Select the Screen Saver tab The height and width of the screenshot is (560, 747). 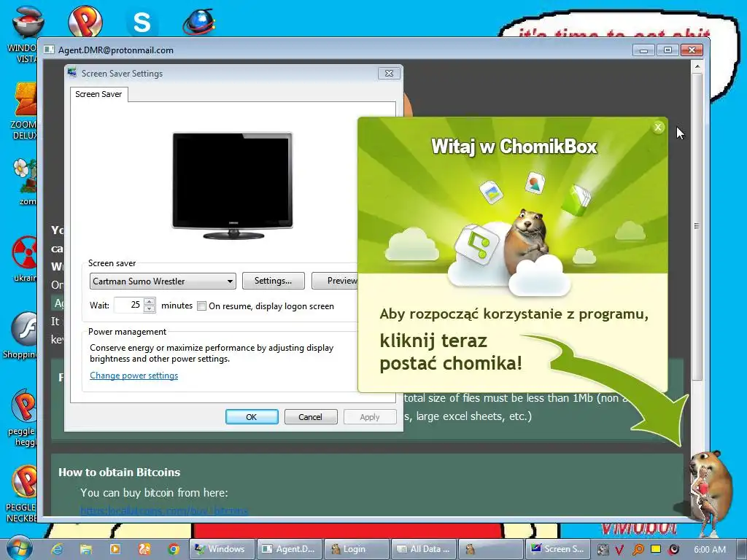(x=98, y=94)
